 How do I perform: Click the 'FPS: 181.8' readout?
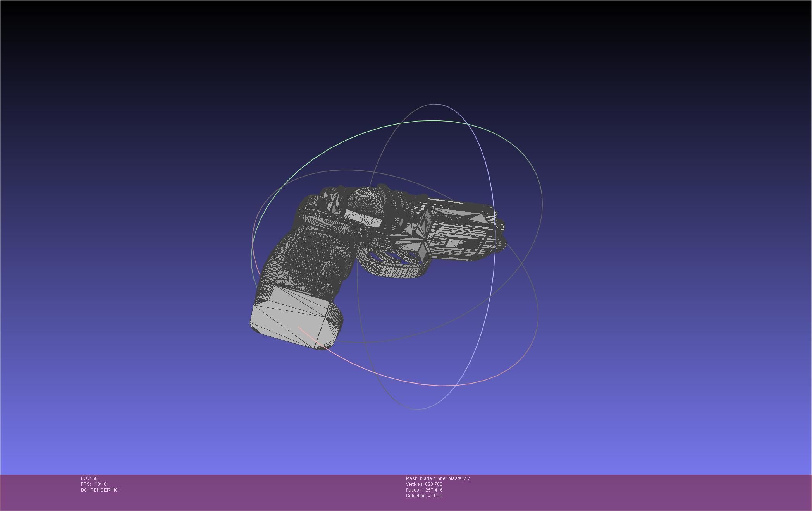(94, 484)
